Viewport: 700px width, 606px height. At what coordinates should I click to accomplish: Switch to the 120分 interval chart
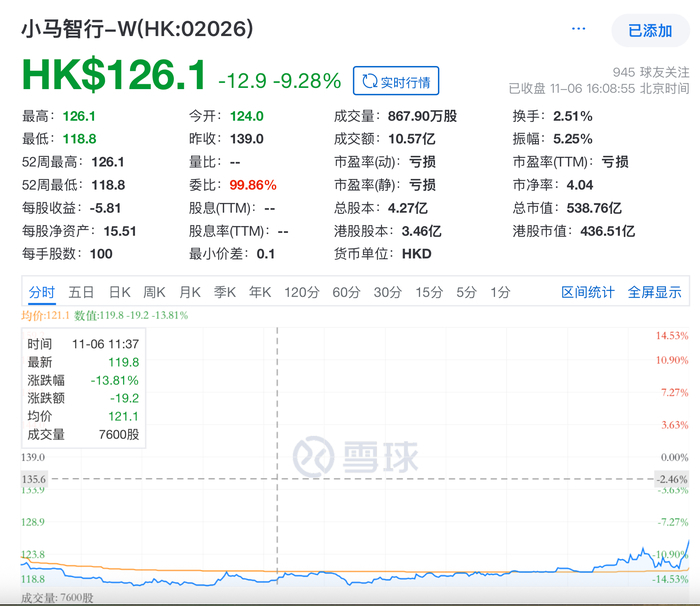(x=300, y=292)
